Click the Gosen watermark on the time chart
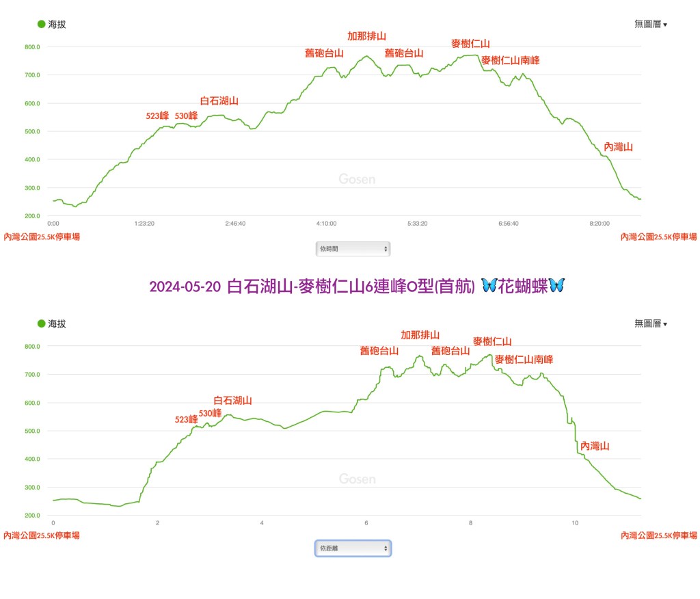 (357, 180)
